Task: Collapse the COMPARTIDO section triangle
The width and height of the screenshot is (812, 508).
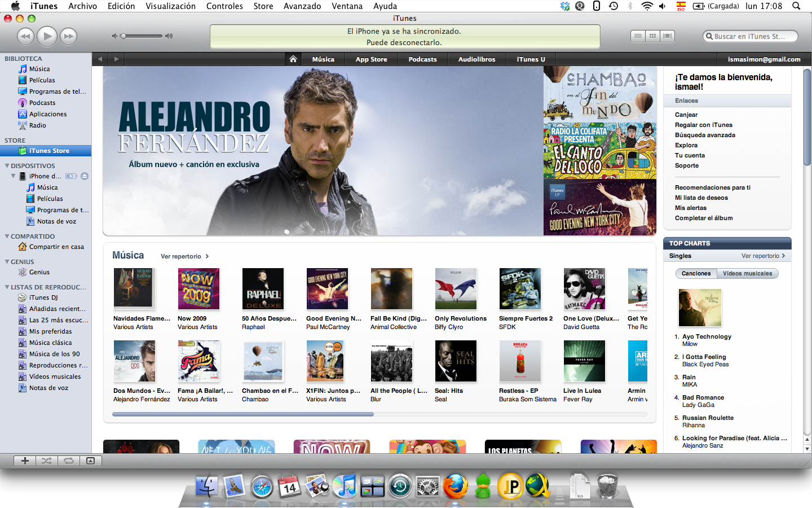Action: 7,237
